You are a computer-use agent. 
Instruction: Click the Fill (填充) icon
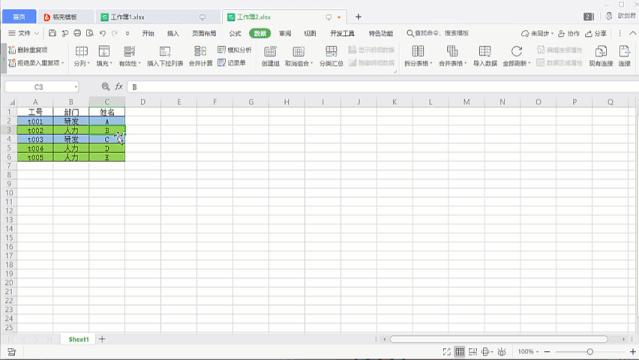pyautogui.click(x=104, y=51)
